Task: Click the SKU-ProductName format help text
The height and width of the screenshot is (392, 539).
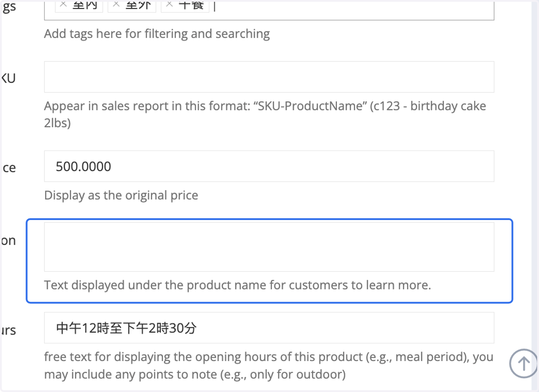Action: [265, 115]
